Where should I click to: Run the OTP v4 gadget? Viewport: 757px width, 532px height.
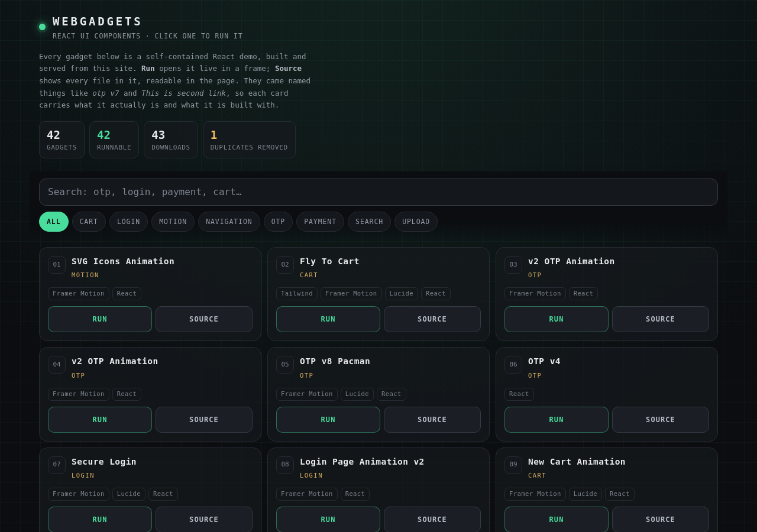click(x=557, y=420)
